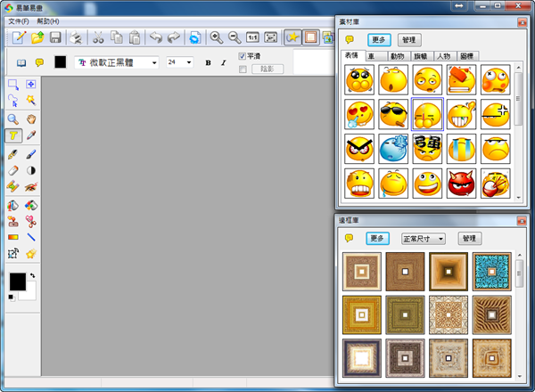Switch to the 動物 tab in material library
535x392 pixels.
397,56
